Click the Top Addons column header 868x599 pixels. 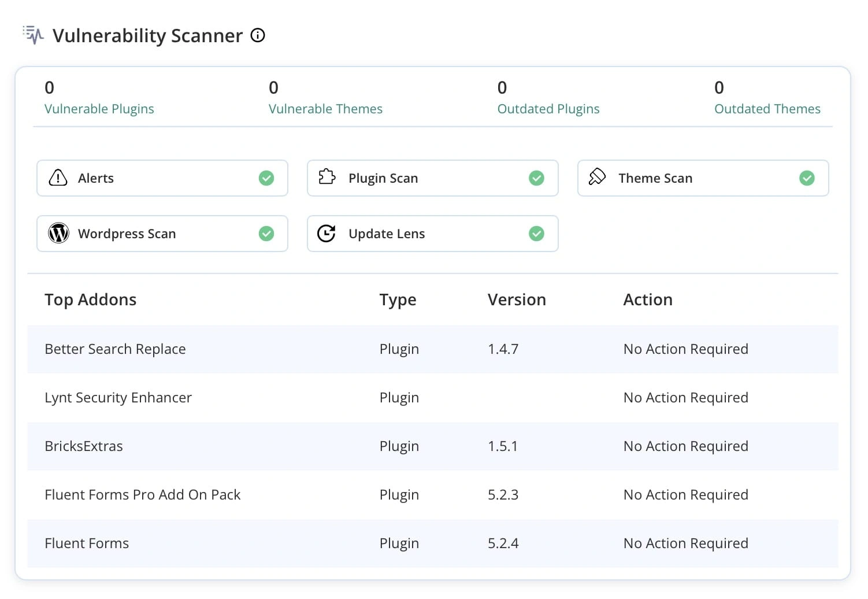(x=91, y=299)
